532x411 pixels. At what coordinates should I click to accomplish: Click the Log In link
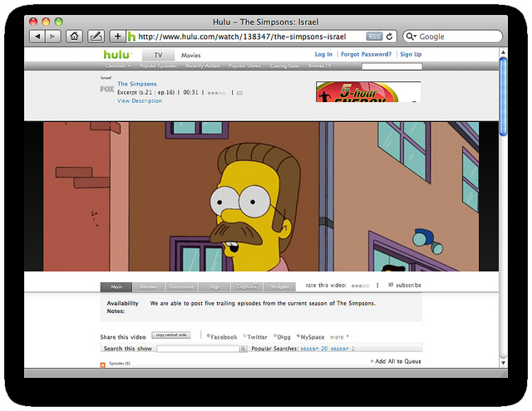point(323,55)
